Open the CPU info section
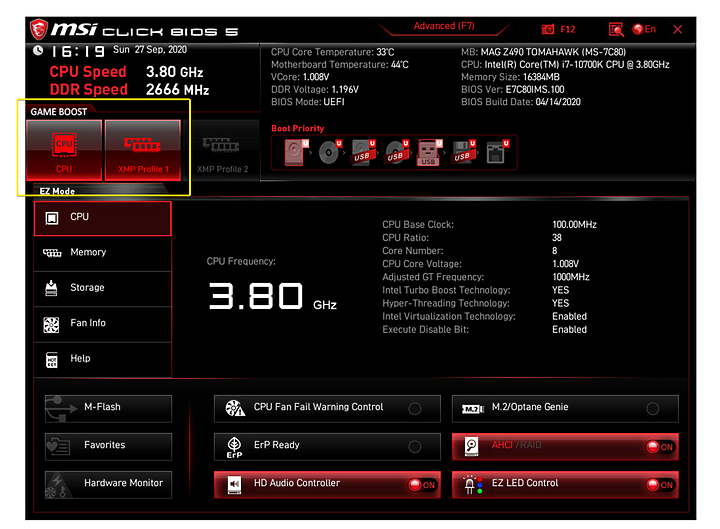 pos(102,218)
